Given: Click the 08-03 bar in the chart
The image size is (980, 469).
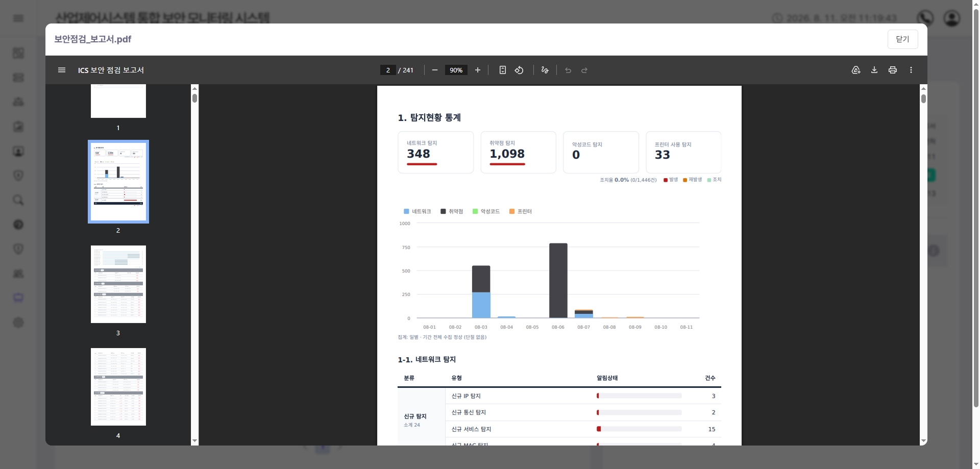Looking at the screenshot, I should point(481,292).
